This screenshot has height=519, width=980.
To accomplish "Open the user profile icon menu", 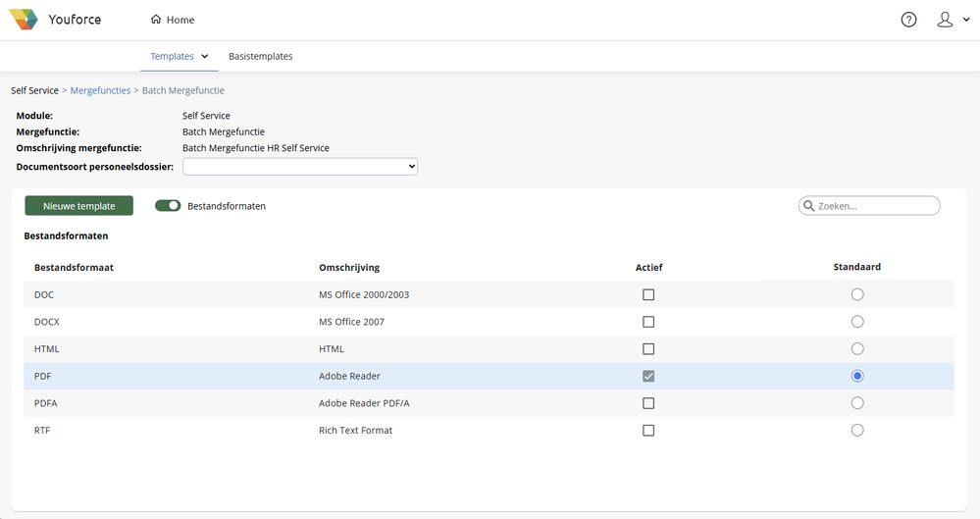I will point(944,20).
